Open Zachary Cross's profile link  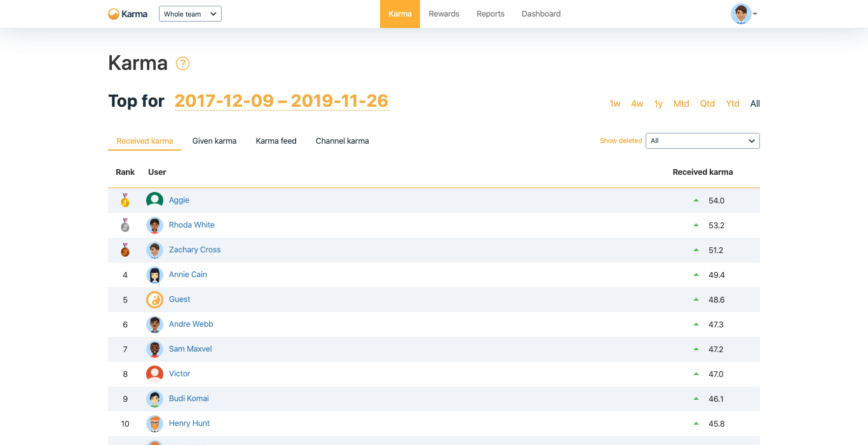tap(195, 250)
